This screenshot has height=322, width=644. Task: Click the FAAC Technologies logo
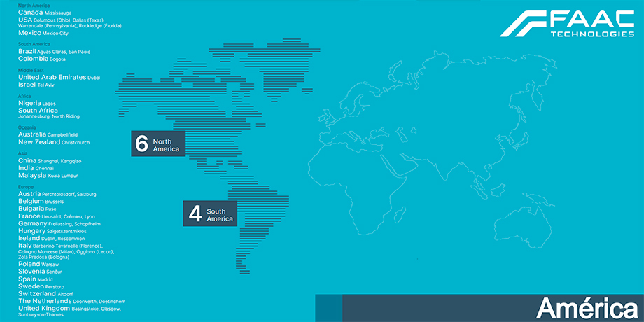click(x=567, y=24)
